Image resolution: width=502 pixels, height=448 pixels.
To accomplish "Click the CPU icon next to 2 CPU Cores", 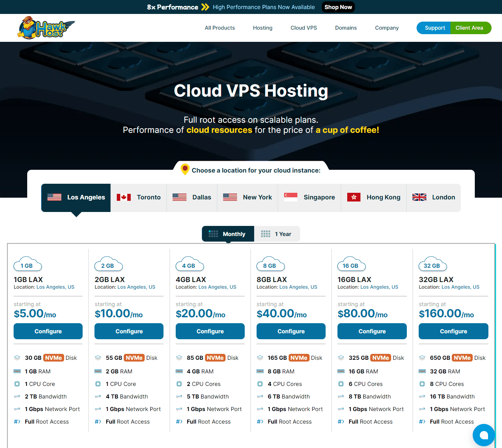I will 179,384.
